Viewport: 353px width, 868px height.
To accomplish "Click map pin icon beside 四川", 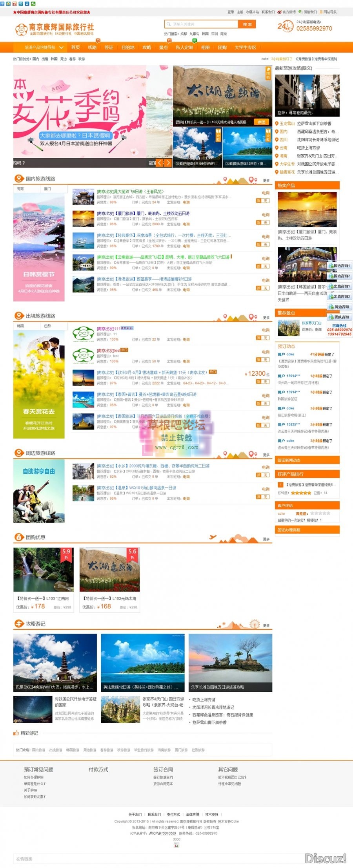I will click(277, 140).
